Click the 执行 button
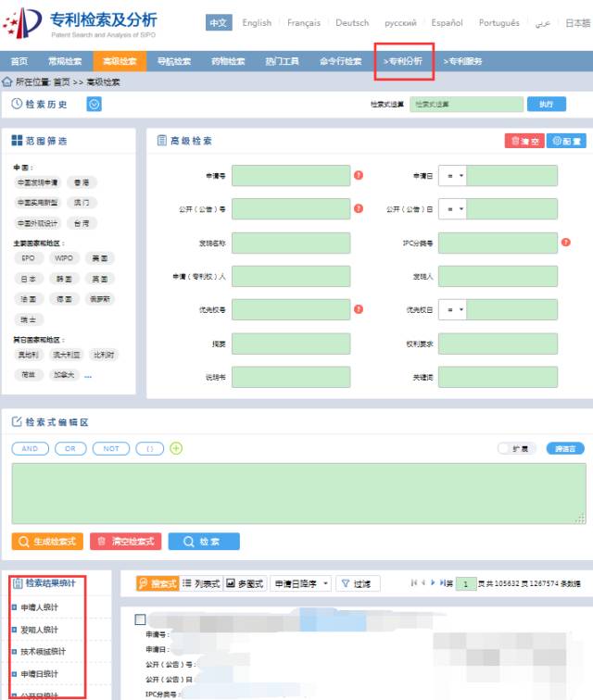 [x=547, y=104]
